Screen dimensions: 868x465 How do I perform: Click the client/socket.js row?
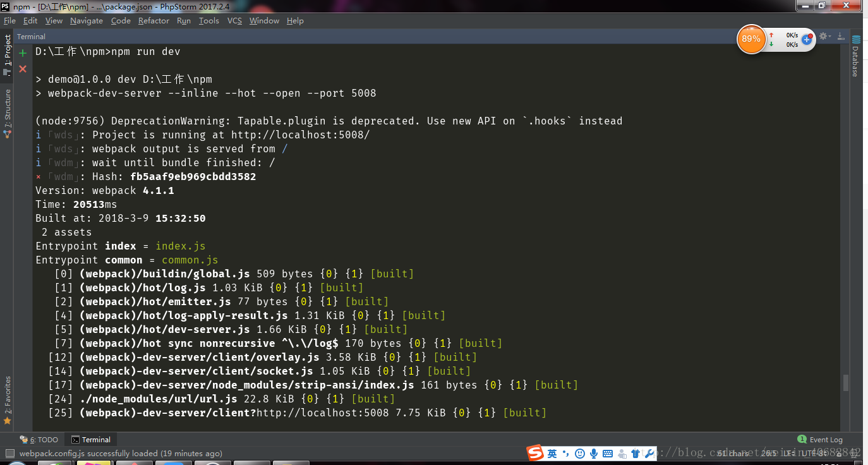coord(260,371)
